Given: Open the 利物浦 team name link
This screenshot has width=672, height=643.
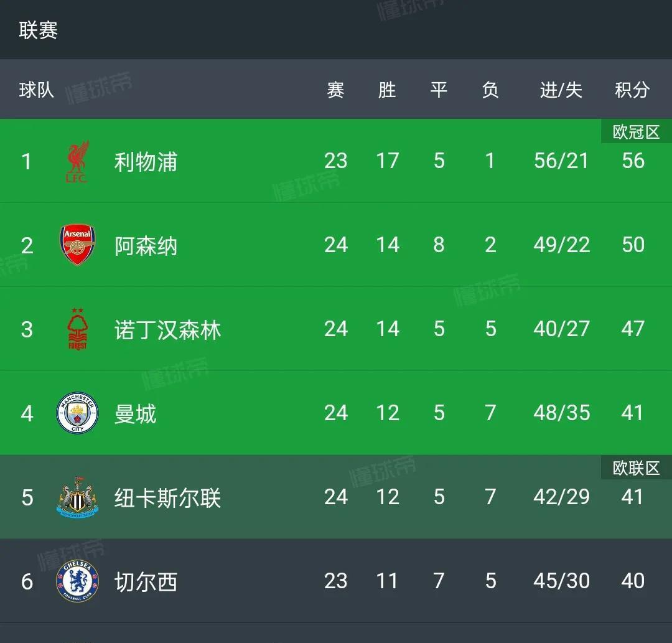Looking at the screenshot, I should [146, 162].
